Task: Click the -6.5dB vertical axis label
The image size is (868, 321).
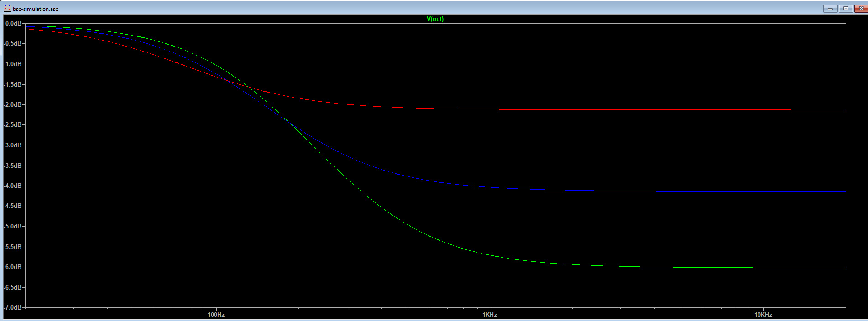Action: (13, 288)
